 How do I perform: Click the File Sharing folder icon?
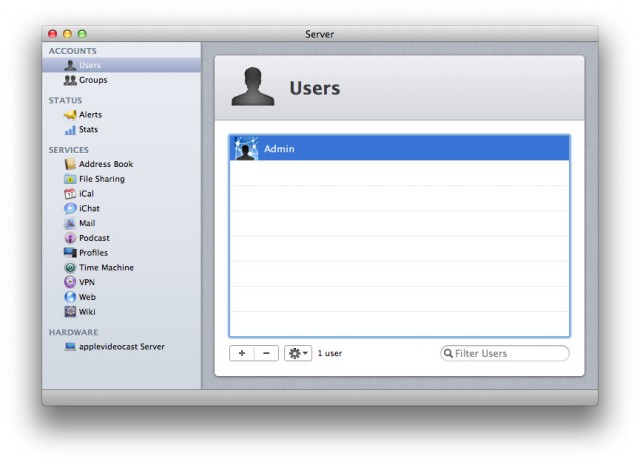point(70,179)
